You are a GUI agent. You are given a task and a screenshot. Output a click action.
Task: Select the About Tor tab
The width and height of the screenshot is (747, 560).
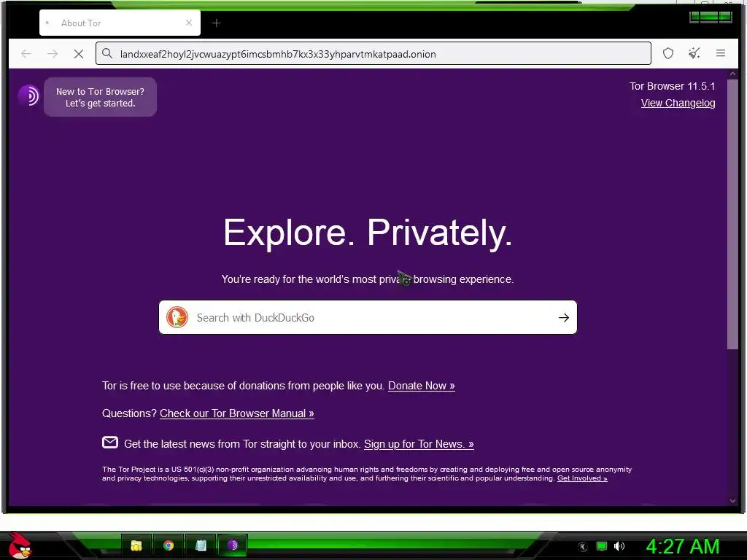tap(120, 23)
